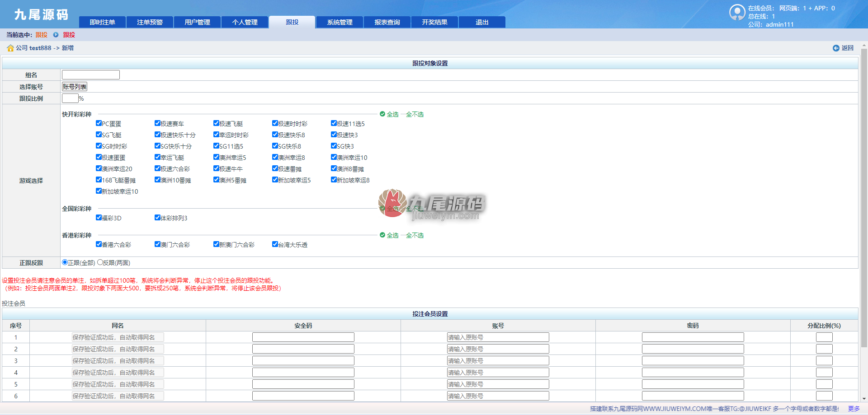This screenshot has width=868, height=415.
Task: Switch to the 报表查询 tab
Action: pos(387,22)
